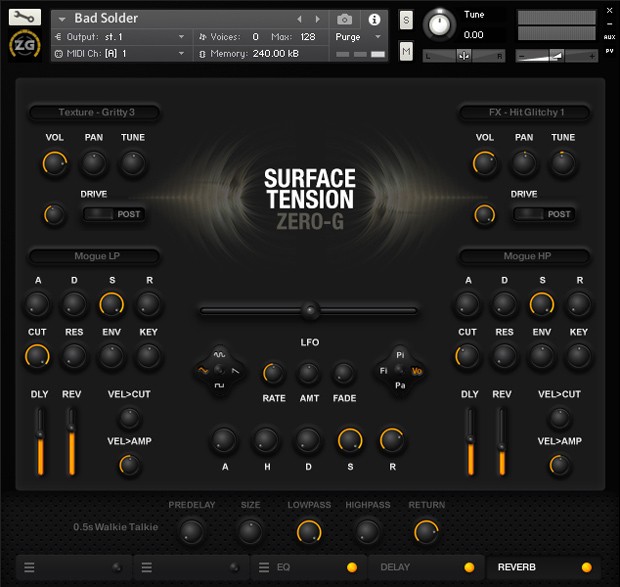Take a snapshot with the camera icon

click(344, 19)
